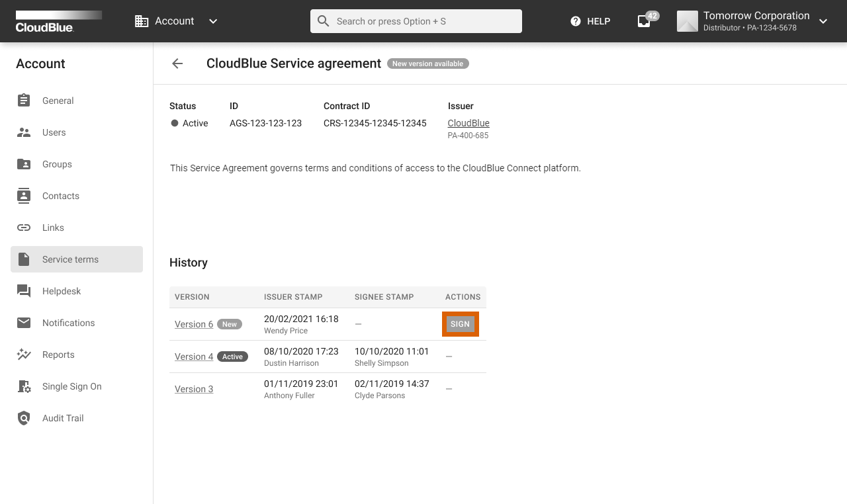Image resolution: width=847 pixels, height=504 pixels.
Task: Expand the Account navigation dropdown
Action: (x=212, y=21)
